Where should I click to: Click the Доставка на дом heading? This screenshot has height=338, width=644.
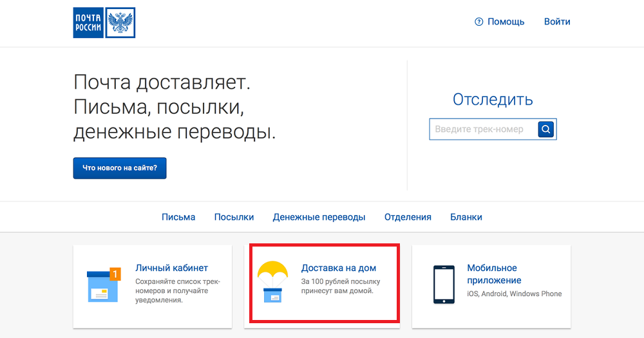tap(339, 268)
